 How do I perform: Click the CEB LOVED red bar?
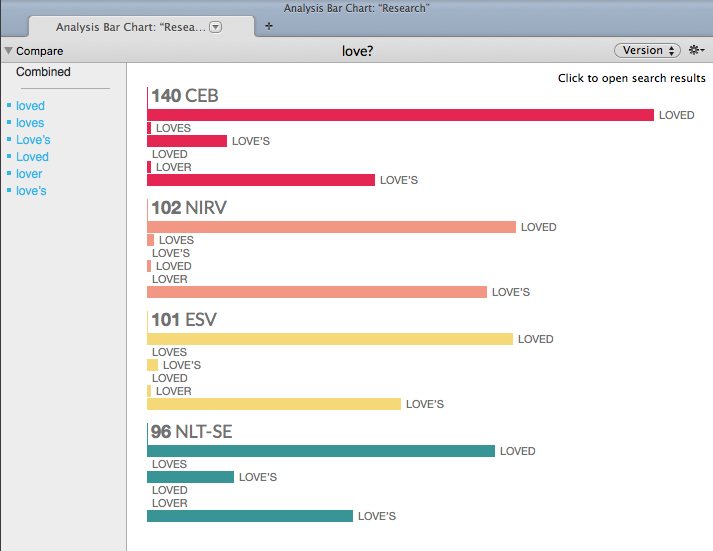click(400, 115)
